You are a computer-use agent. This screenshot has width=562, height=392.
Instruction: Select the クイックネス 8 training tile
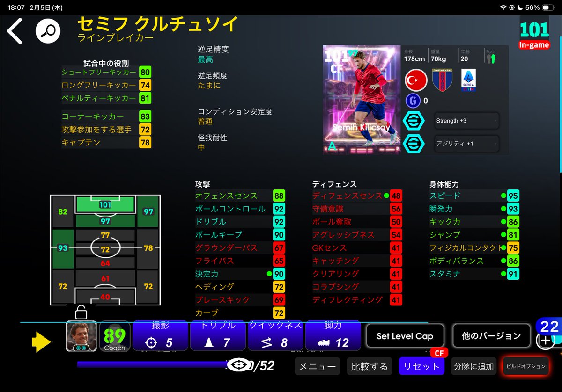point(275,335)
